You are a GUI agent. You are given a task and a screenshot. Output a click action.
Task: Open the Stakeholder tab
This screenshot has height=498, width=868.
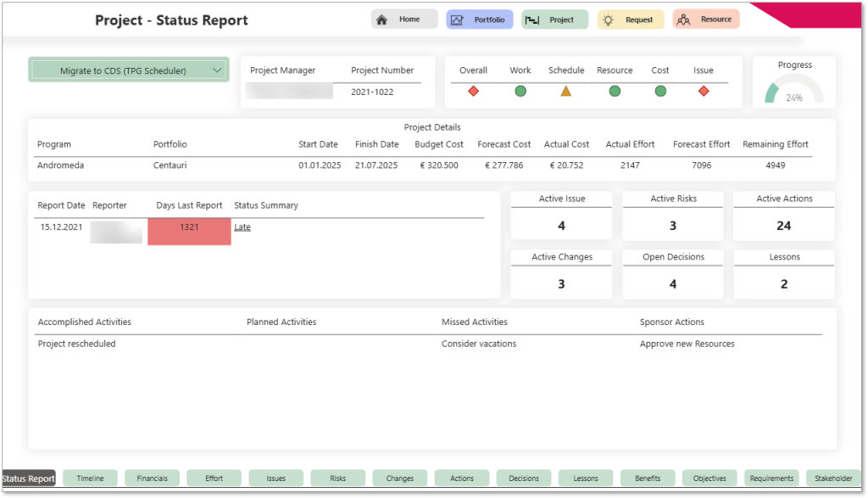pos(833,478)
